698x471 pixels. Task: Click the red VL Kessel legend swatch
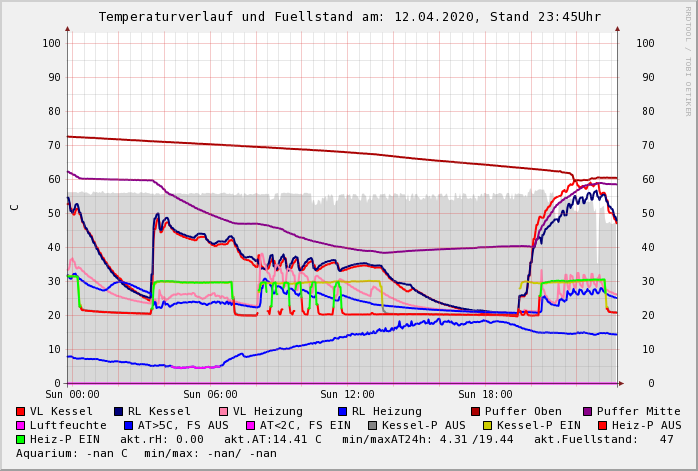[21, 412]
